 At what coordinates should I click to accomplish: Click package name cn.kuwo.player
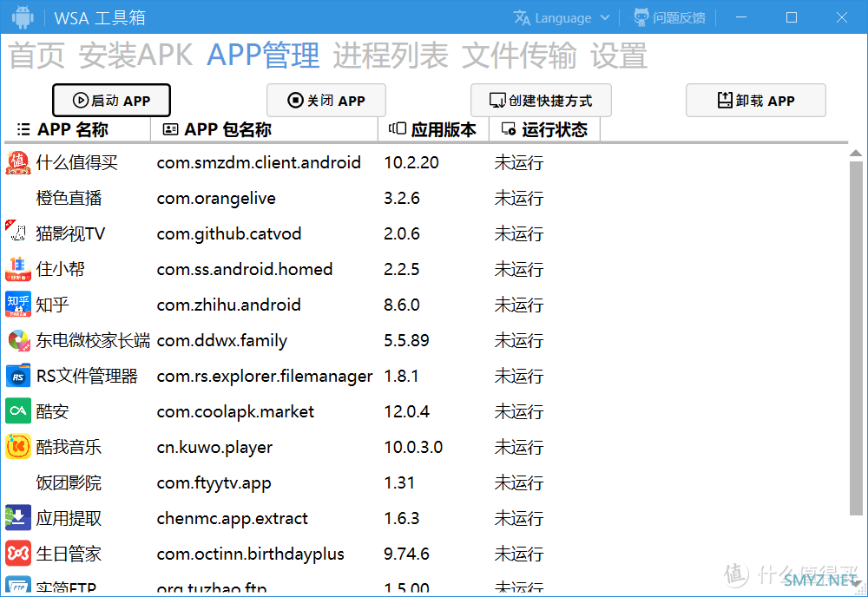(x=214, y=447)
